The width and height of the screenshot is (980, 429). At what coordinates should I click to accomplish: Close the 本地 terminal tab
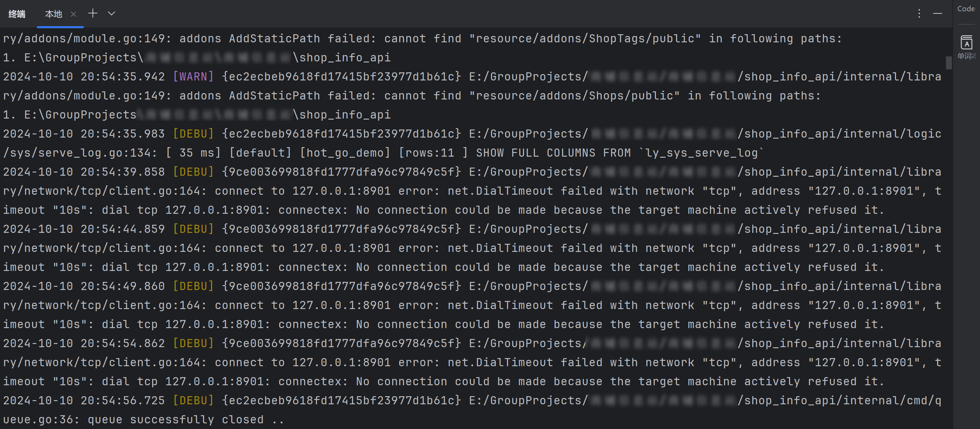click(x=73, y=14)
